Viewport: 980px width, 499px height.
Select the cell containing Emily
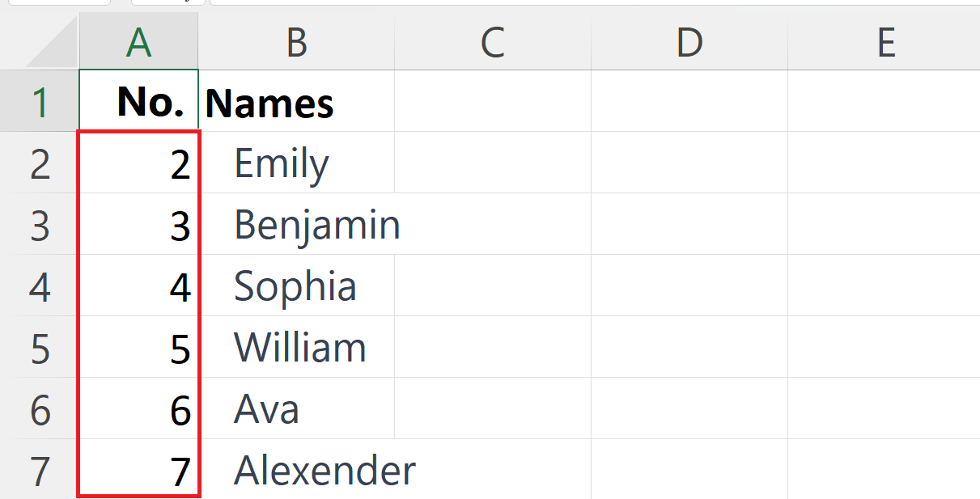tap(296, 163)
